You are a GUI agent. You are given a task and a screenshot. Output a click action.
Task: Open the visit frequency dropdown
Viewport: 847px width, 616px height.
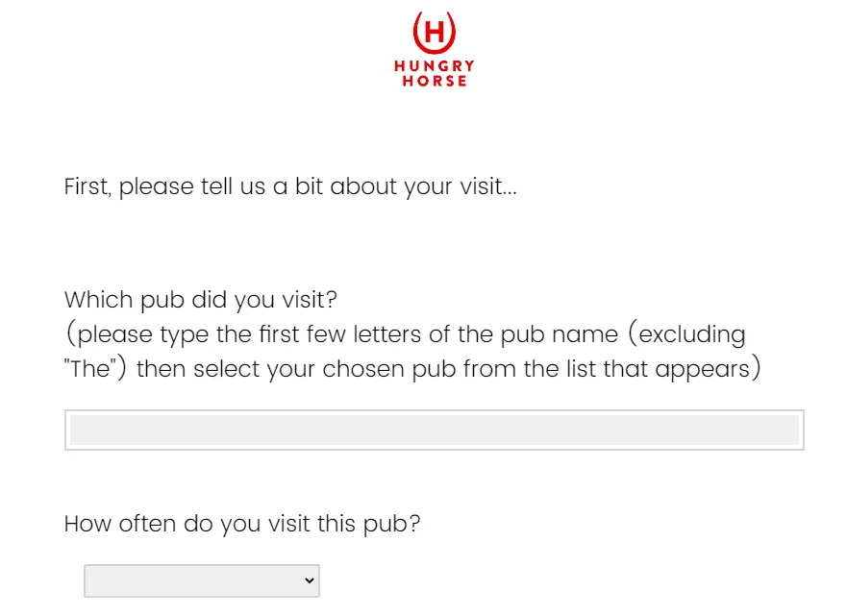tap(201, 580)
